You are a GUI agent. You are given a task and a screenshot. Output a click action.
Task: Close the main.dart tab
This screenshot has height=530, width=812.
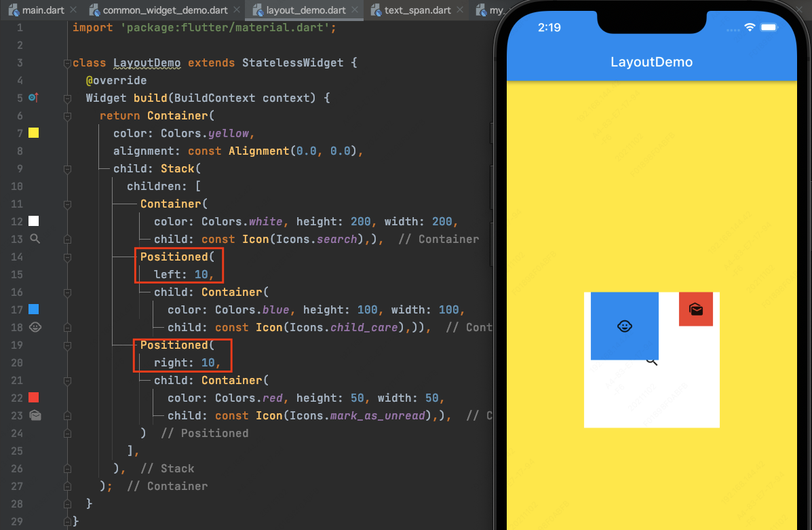tap(73, 10)
